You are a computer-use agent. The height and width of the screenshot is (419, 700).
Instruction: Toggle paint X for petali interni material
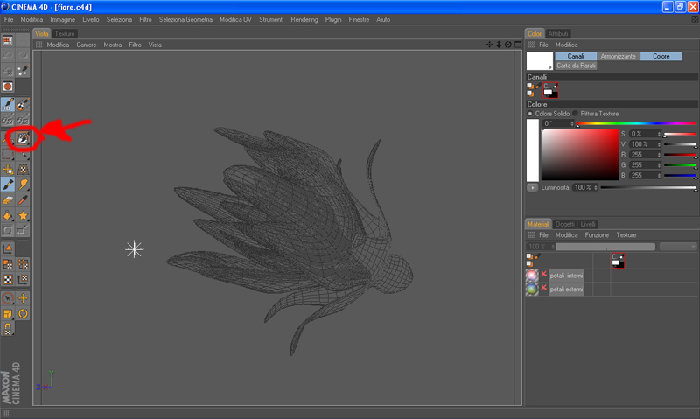pos(544,274)
